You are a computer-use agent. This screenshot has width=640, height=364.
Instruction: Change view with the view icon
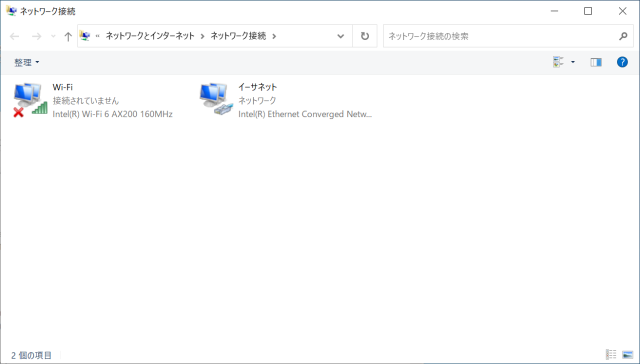[x=558, y=62]
